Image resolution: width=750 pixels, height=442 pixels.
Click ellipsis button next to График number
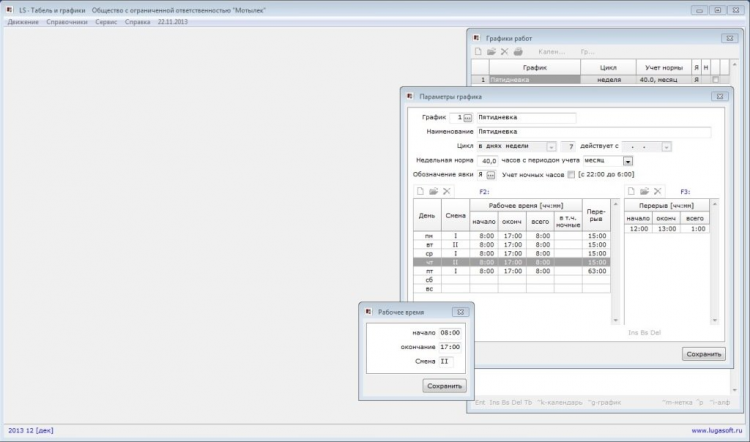(x=468, y=118)
